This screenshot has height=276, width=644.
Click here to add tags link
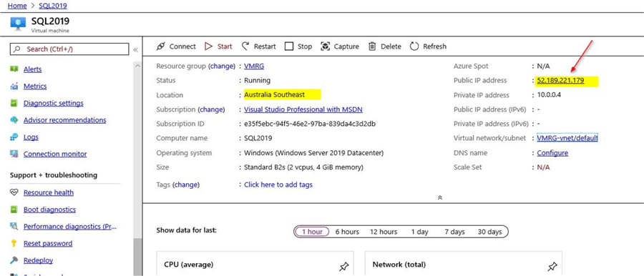pyautogui.click(x=278, y=184)
